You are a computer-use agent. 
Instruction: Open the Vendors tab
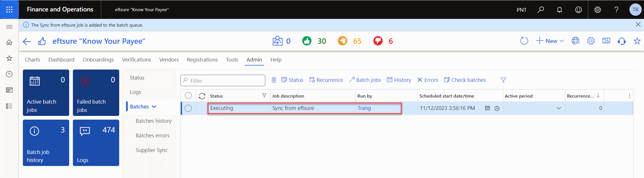click(x=169, y=60)
